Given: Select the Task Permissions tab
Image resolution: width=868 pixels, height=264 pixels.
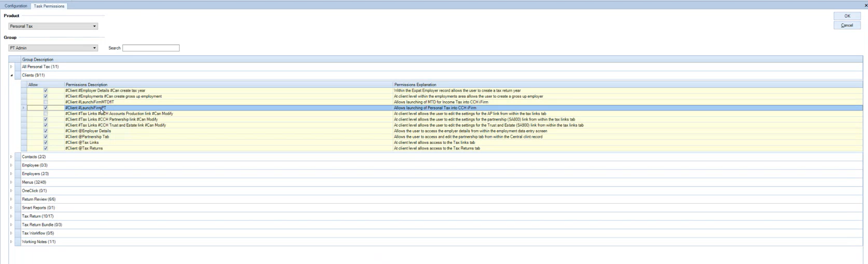Looking at the screenshot, I should pos(49,6).
